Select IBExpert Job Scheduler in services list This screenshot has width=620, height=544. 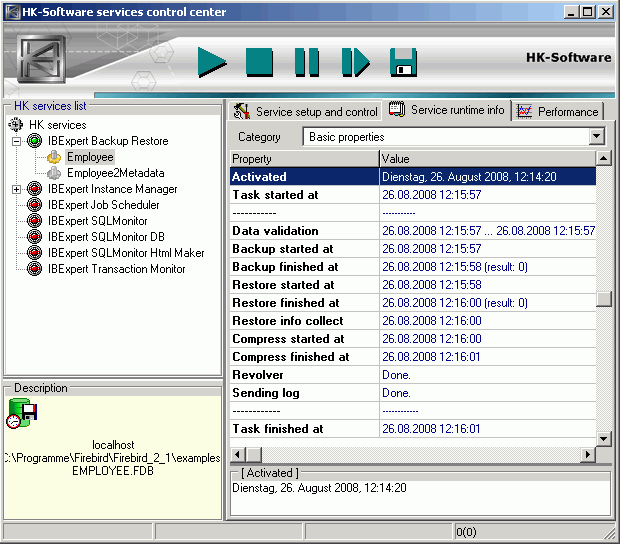(104, 205)
